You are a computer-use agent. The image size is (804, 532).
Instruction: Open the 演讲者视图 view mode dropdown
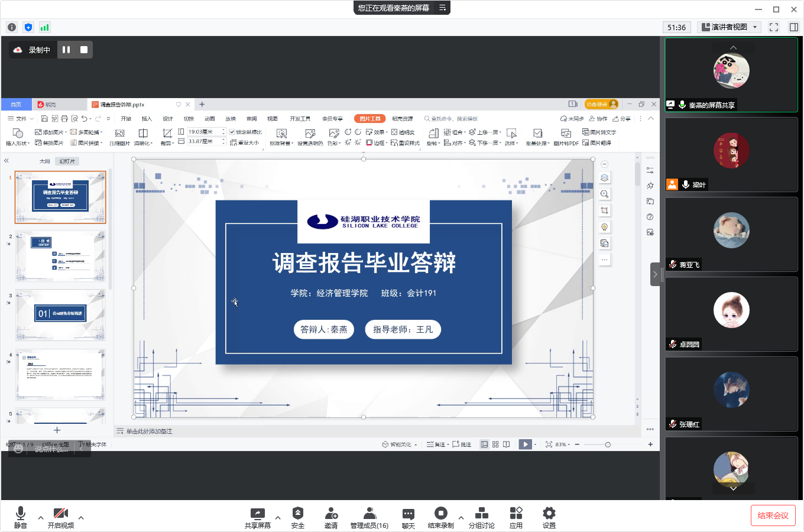(x=728, y=27)
